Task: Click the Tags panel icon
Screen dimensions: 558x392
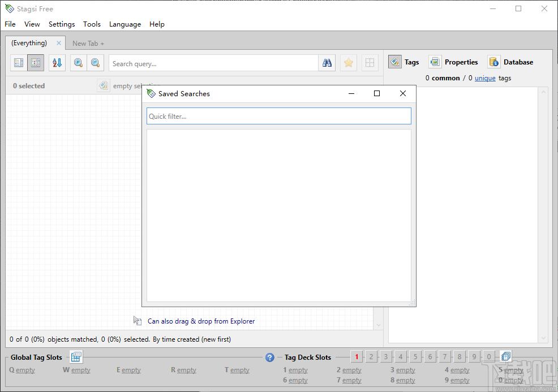Action: (x=395, y=62)
